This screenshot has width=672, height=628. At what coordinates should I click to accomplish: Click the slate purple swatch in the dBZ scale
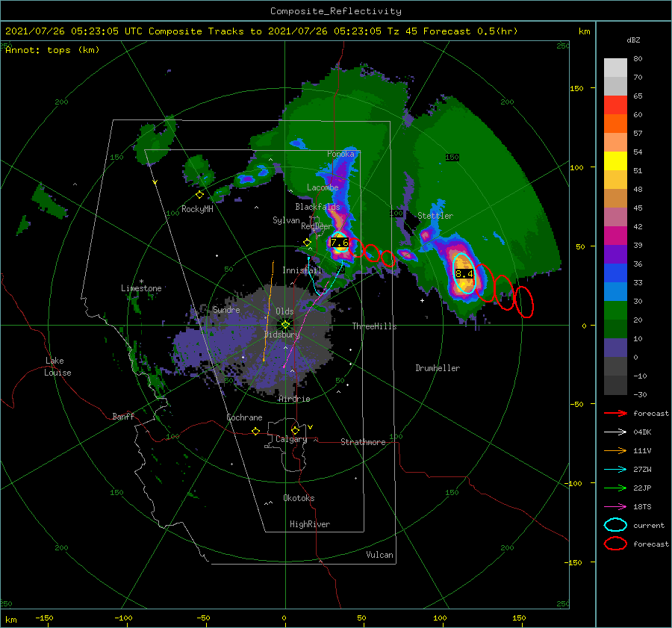[615, 348]
